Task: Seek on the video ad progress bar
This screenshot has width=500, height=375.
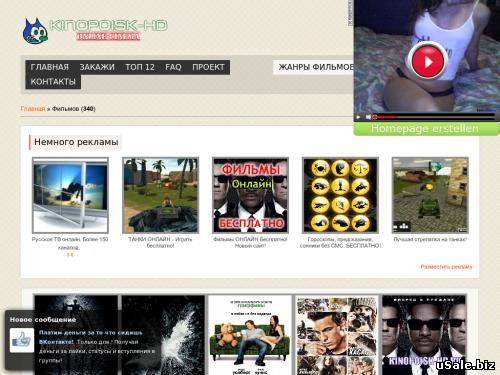Action: 433,117
